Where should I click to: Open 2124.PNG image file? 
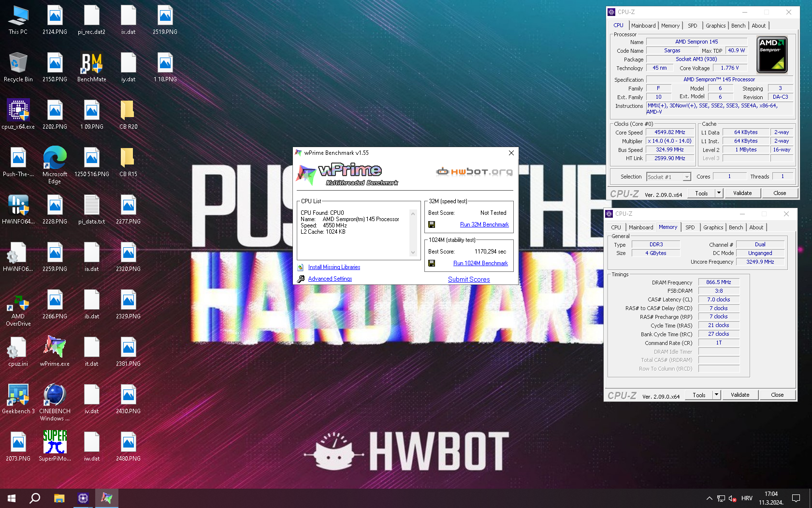tap(55, 20)
